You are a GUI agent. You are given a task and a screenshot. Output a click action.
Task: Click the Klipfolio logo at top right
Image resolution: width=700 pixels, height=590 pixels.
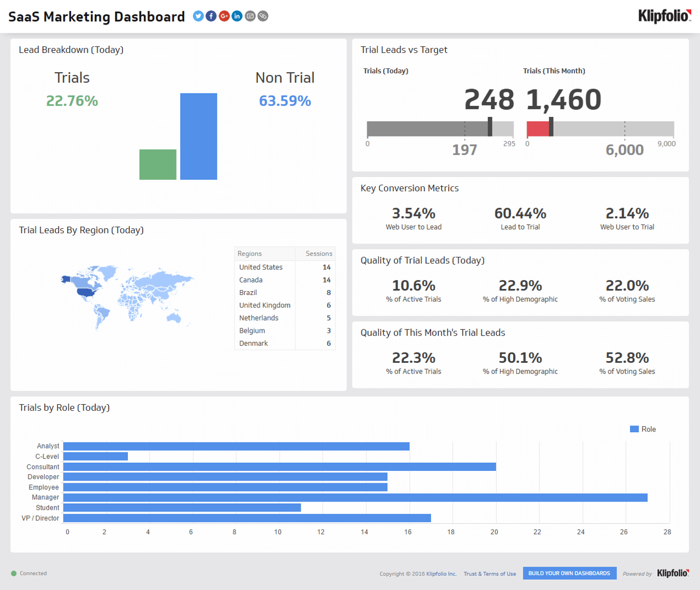click(x=664, y=16)
